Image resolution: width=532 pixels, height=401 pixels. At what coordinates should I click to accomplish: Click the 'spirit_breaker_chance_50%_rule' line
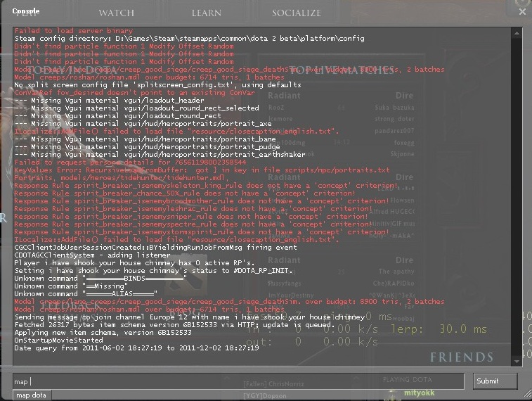tap(185, 193)
